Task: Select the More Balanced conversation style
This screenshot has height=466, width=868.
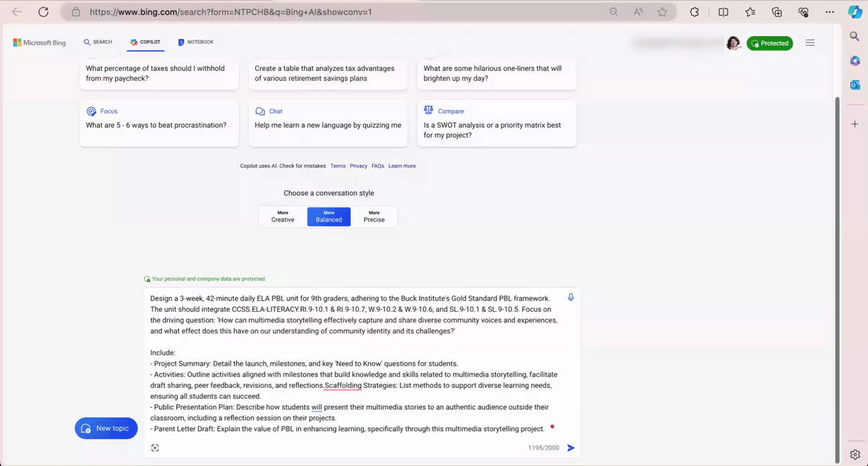Action: point(328,216)
